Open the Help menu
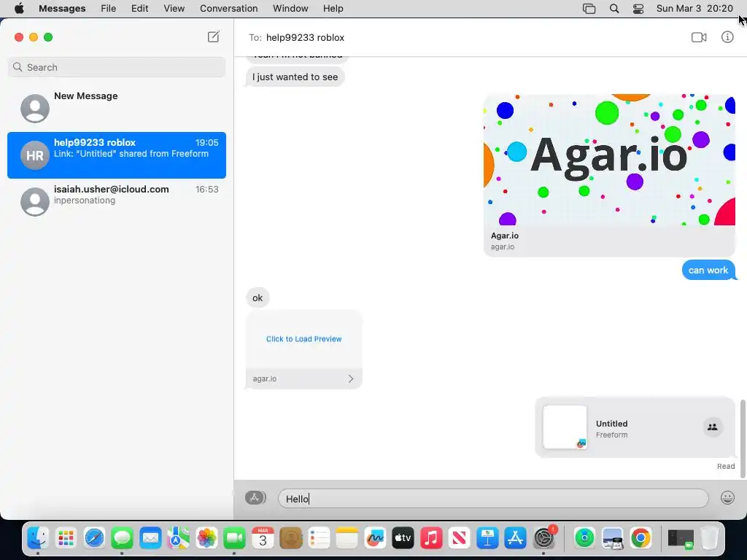Screen dimensions: 747x560 coord(333,9)
